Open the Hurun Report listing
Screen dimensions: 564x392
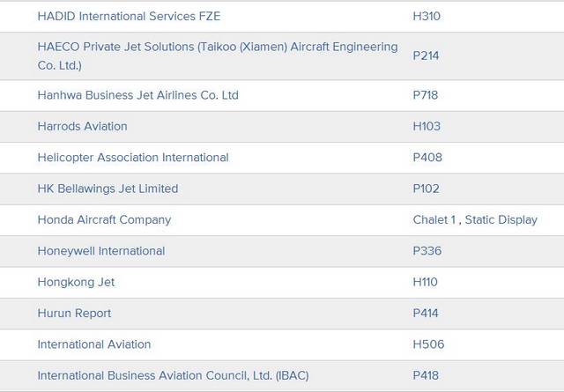pyautogui.click(x=74, y=314)
